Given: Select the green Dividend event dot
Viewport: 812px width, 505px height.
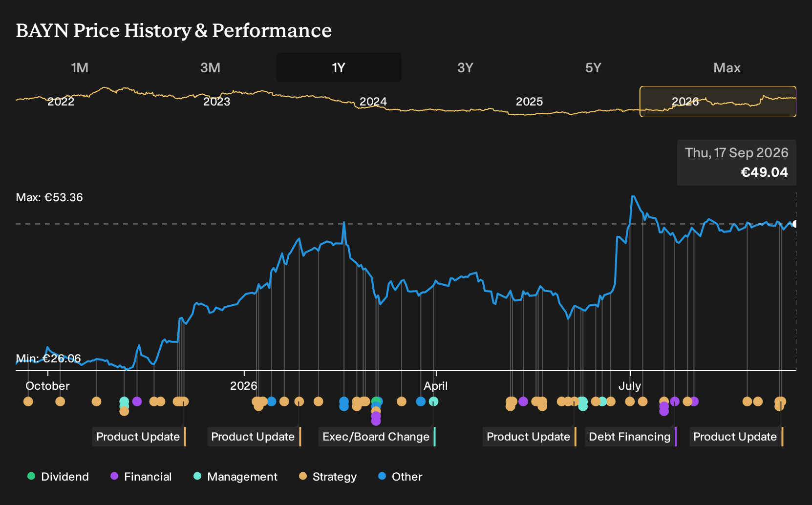Looking at the screenshot, I should coord(376,402).
